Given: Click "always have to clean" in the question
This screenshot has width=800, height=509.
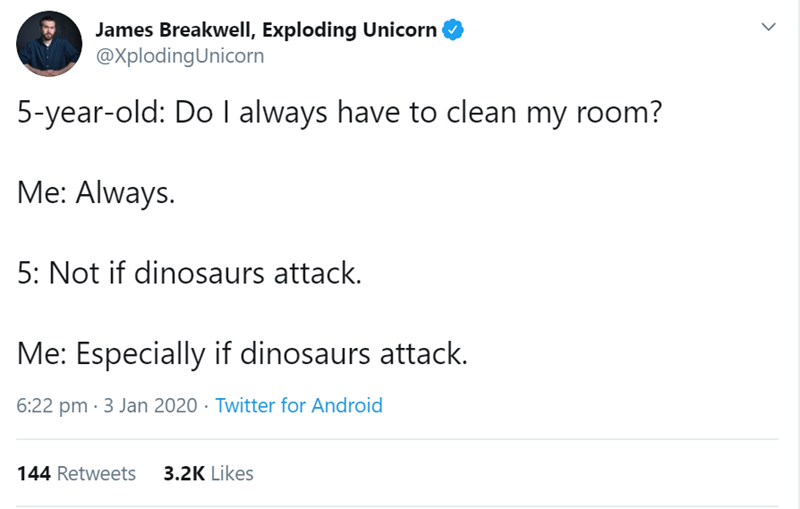Looking at the screenshot, I should (347, 112).
